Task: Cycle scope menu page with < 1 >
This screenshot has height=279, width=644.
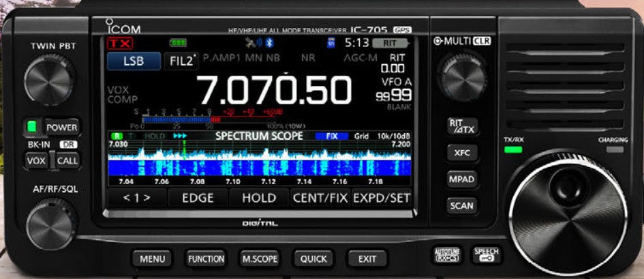Action: click(137, 198)
